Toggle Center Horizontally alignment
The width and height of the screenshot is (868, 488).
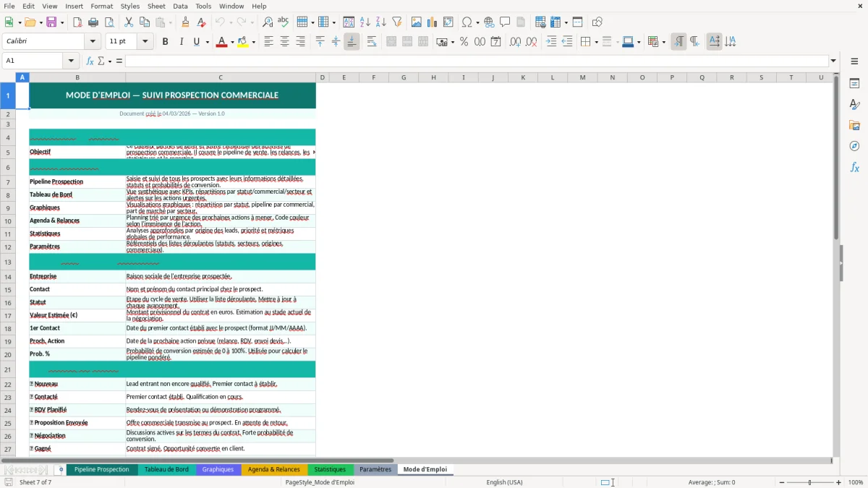pos(284,42)
